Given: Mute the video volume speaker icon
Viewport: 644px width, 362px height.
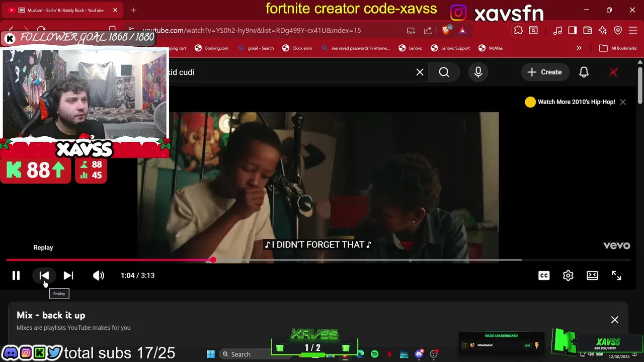Looking at the screenshot, I should click(99, 276).
